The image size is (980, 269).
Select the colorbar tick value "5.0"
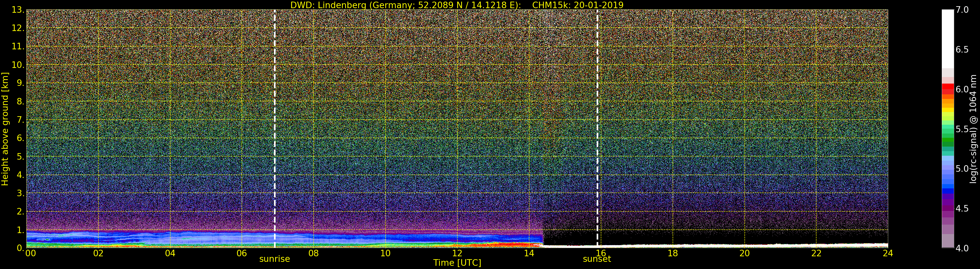click(962, 168)
